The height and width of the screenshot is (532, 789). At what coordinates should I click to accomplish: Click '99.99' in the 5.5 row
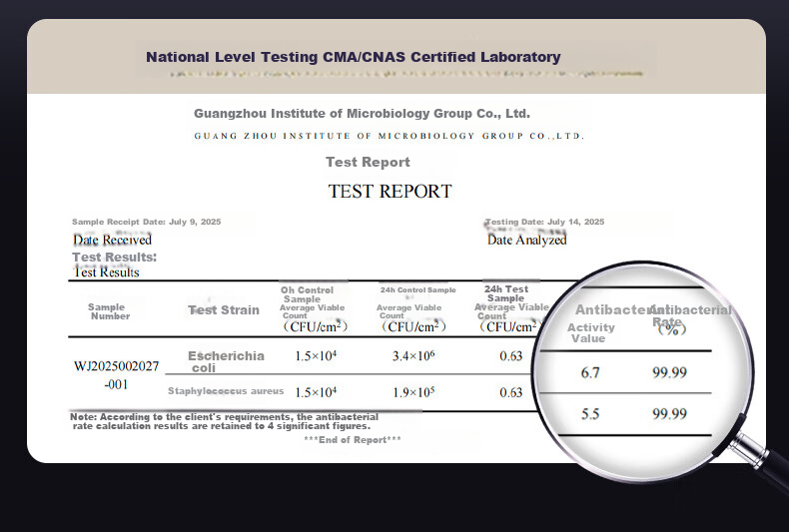pyautogui.click(x=670, y=414)
